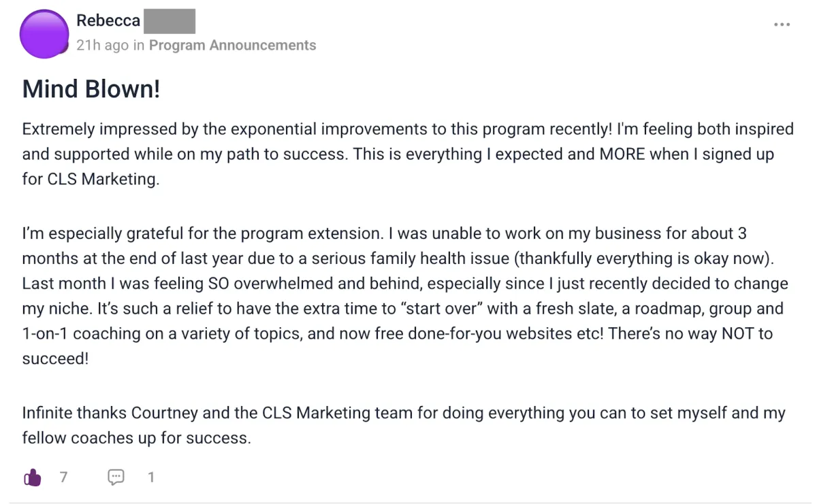Click the capitalized word 'MORE'
The image size is (817, 504).
(x=622, y=154)
